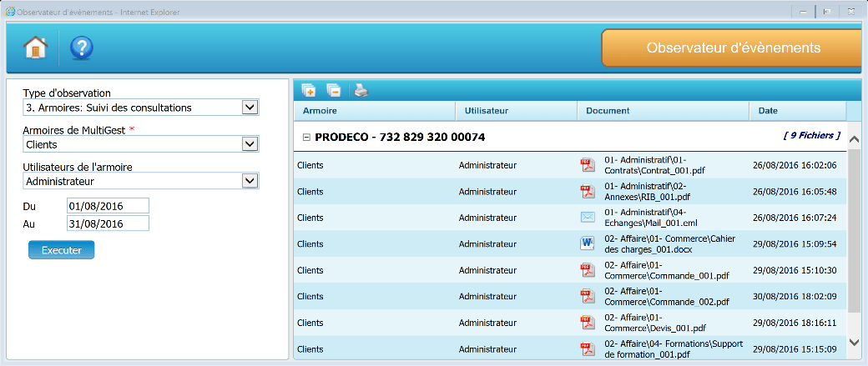The image size is (868, 366).
Task: Click the expand all groups icon
Action: click(x=308, y=90)
